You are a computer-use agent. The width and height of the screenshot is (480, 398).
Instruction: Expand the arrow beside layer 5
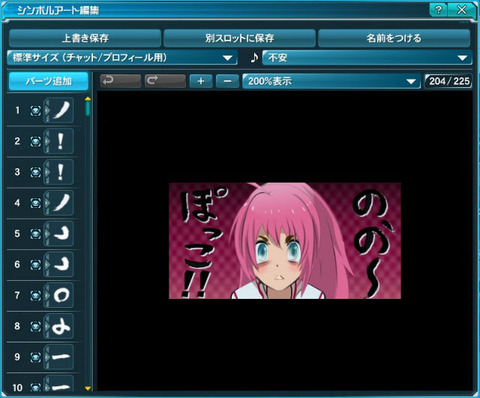tap(47, 234)
